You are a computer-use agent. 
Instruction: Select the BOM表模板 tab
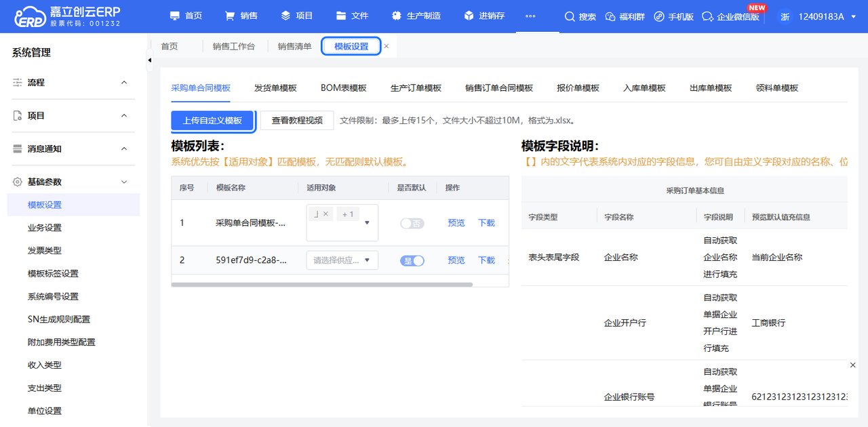[x=344, y=88]
